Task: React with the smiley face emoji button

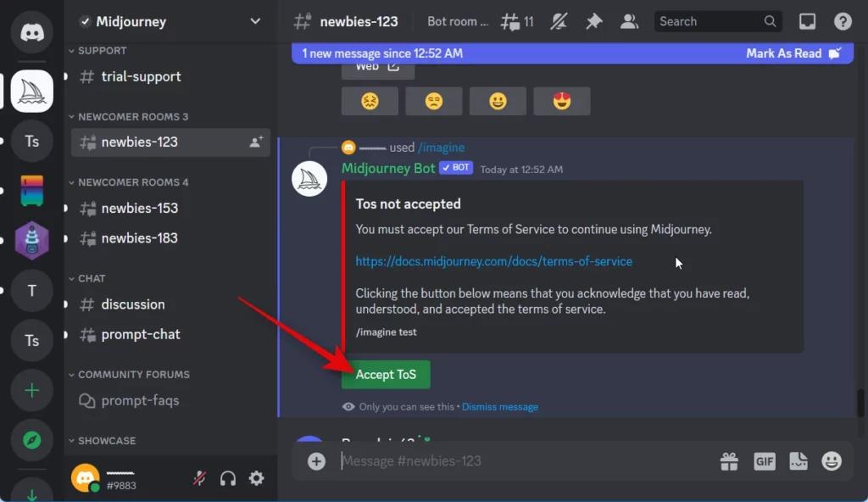Action: pyautogui.click(x=498, y=101)
